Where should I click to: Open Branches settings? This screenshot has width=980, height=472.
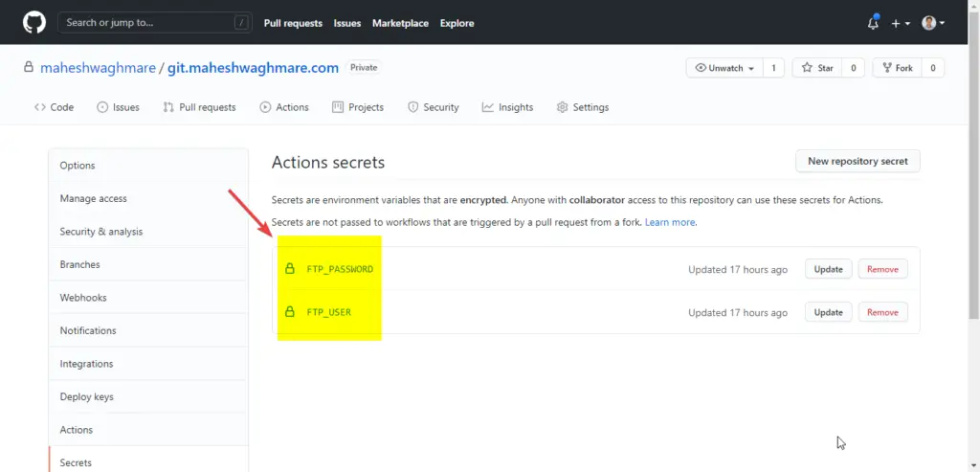point(148,265)
